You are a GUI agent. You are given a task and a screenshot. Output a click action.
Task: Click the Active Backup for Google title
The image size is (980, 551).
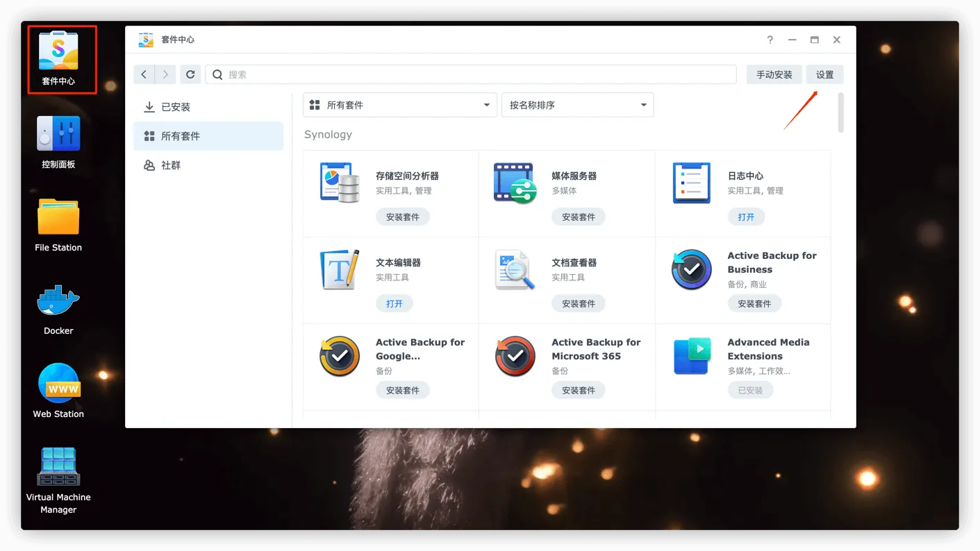click(420, 349)
